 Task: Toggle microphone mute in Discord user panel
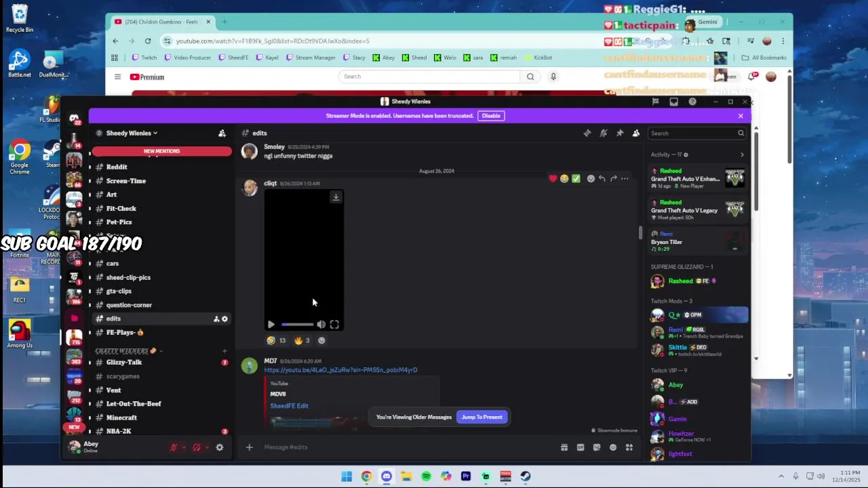coord(174,447)
